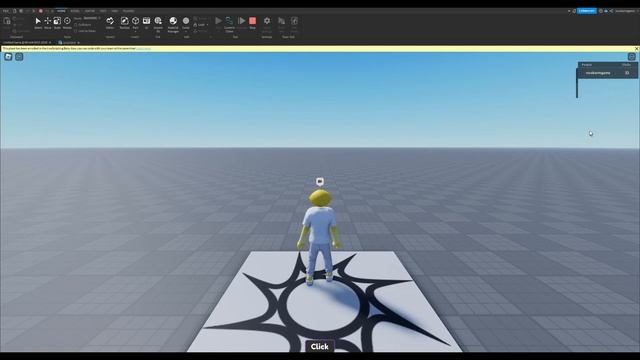640x360 pixels.
Task: Open the Team Test button
Action: (281, 24)
